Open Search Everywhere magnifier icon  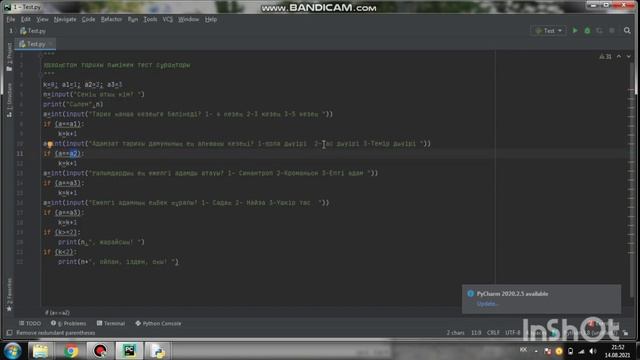(627, 31)
